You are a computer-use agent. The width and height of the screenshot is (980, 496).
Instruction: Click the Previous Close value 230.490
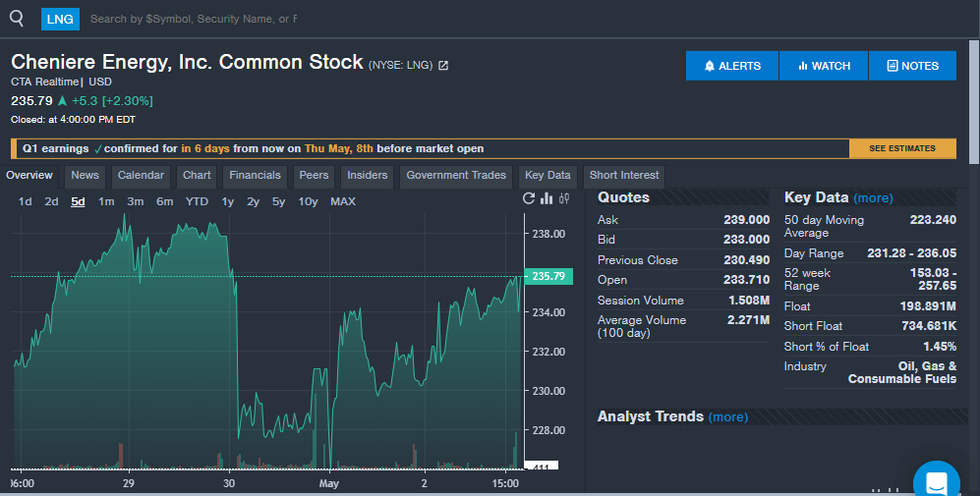[x=747, y=260]
